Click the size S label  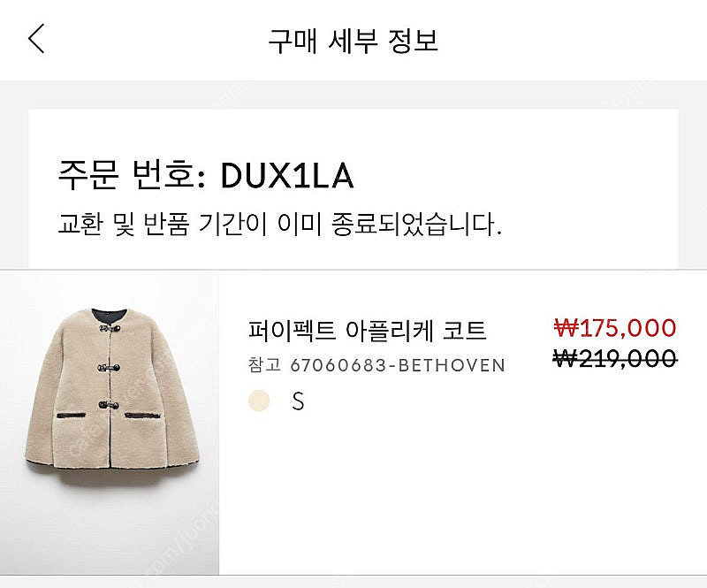298,401
